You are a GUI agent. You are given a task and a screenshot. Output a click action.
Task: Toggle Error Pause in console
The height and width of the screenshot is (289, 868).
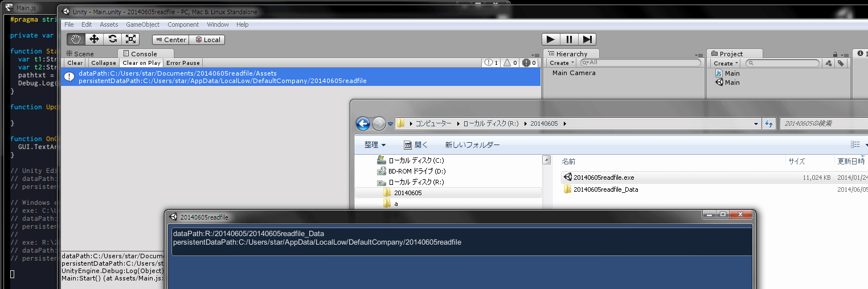pyautogui.click(x=183, y=63)
